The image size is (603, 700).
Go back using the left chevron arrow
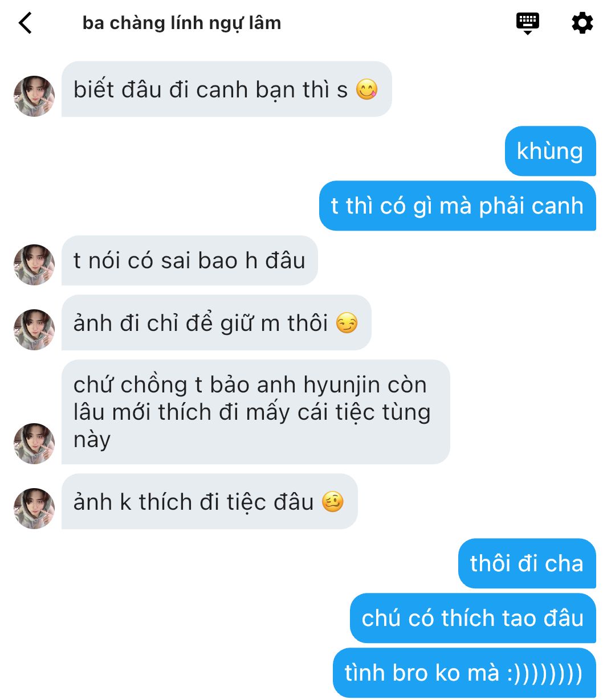click(26, 23)
